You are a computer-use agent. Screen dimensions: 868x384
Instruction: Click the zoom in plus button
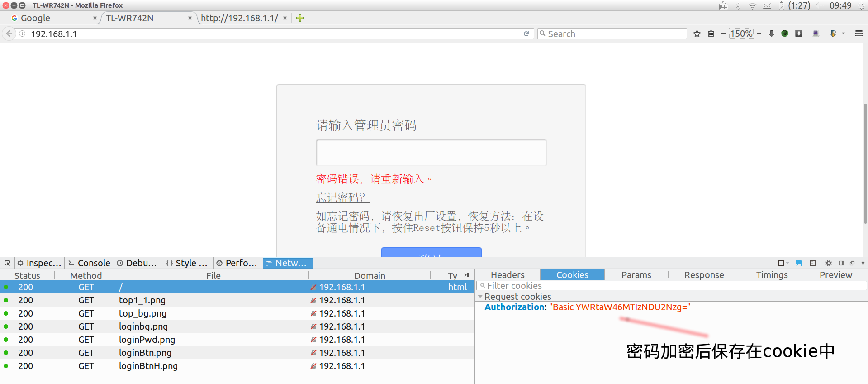[759, 34]
